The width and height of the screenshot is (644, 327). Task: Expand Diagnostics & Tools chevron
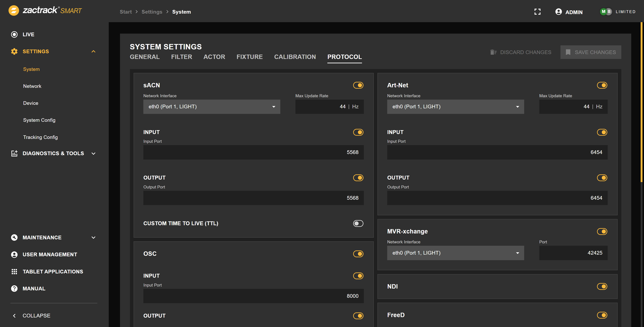(x=93, y=153)
